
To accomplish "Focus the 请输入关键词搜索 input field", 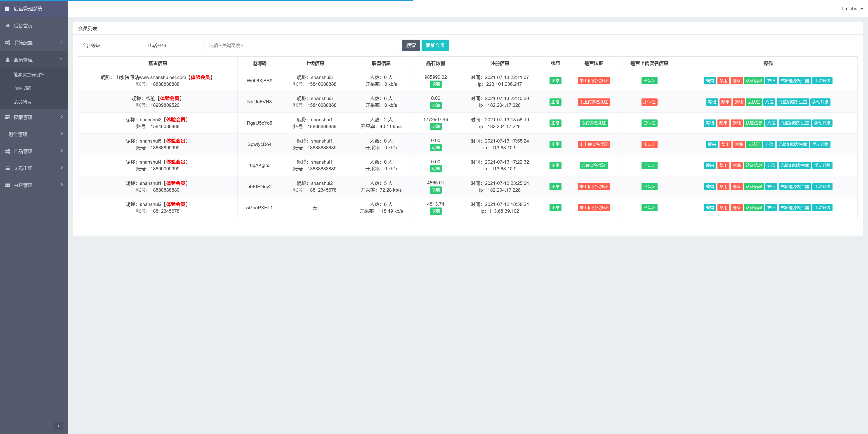I will point(300,45).
